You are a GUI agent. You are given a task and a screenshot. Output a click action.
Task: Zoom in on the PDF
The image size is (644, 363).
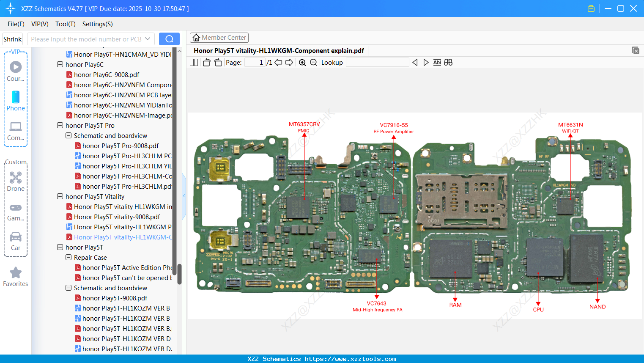point(302,63)
